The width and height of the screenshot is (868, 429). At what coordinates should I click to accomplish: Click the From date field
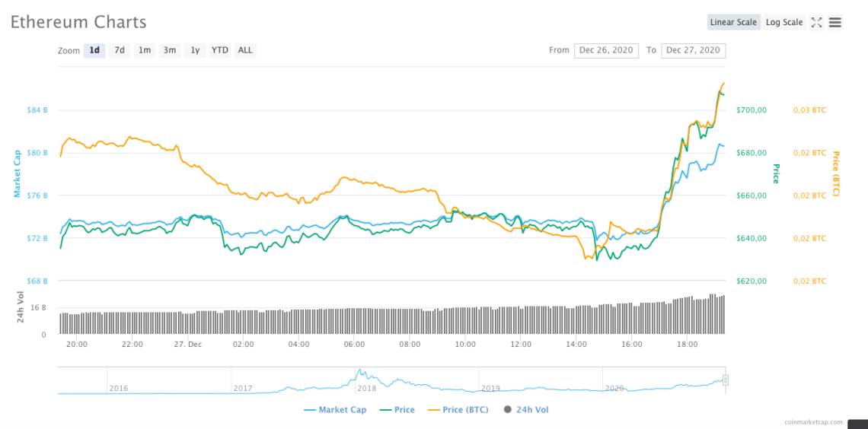click(x=606, y=50)
